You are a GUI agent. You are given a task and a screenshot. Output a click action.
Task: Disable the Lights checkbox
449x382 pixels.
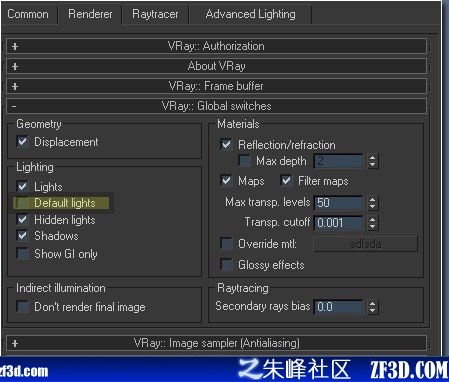tap(22, 186)
